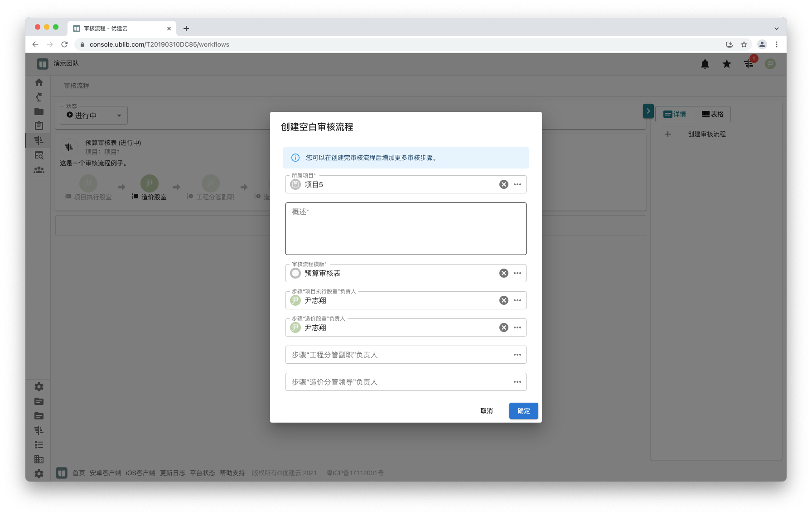Bookmark this page in Chrome

pyautogui.click(x=744, y=44)
